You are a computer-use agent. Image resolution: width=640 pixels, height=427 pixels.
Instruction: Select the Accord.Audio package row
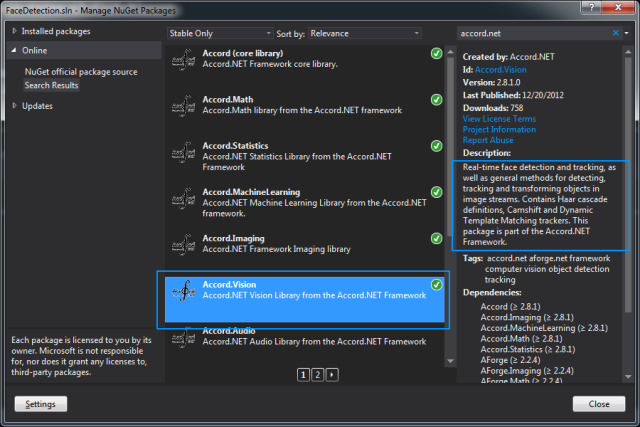(x=304, y=345)
